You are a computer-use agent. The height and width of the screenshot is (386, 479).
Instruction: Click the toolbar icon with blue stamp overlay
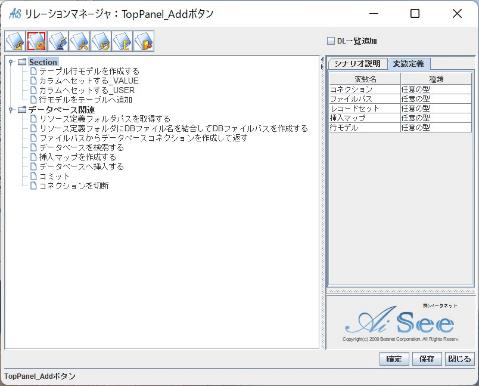[58, 41]
